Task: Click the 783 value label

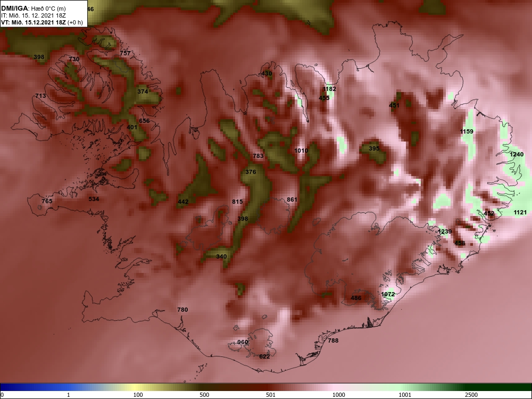Action: [258, 156]
